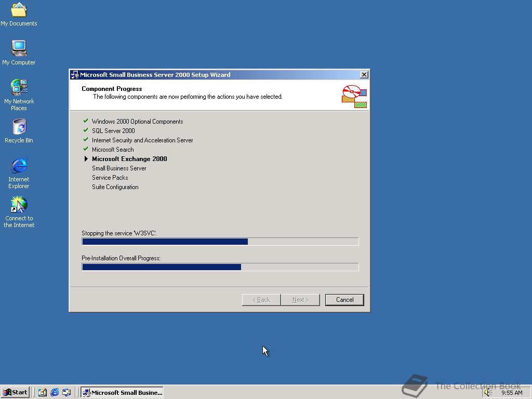This screenshot has height=399, width=532.
Task: Click the Setup Wizard title bar
Action: [x=220, y=75]
